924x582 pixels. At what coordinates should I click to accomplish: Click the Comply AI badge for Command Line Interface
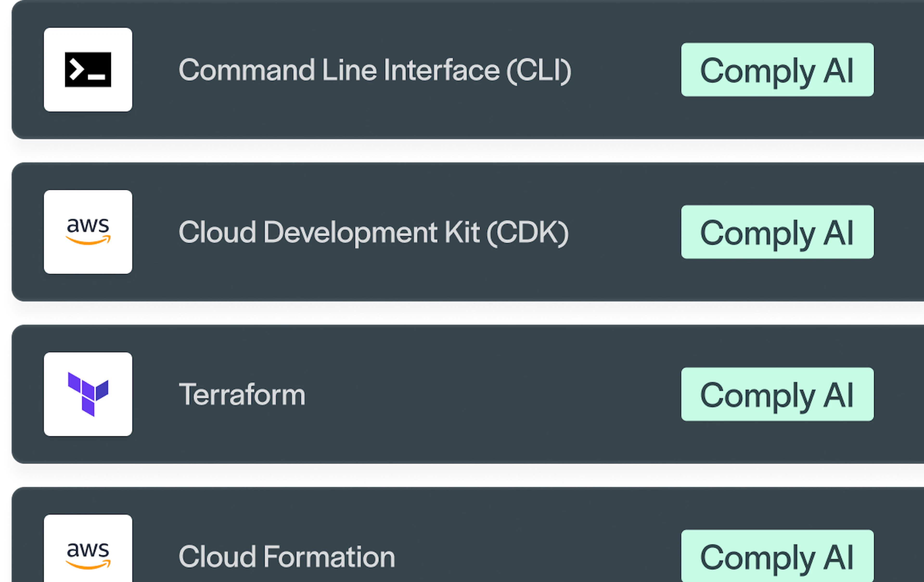coord(777,70)
